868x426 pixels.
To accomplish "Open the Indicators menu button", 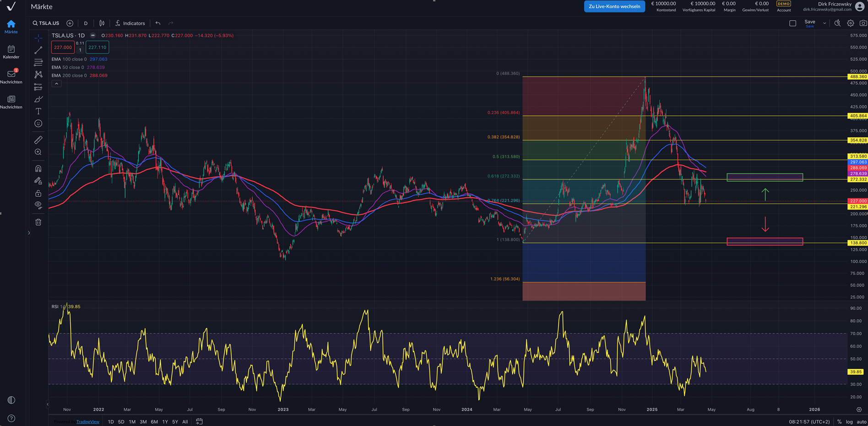I will click(130, 23).
